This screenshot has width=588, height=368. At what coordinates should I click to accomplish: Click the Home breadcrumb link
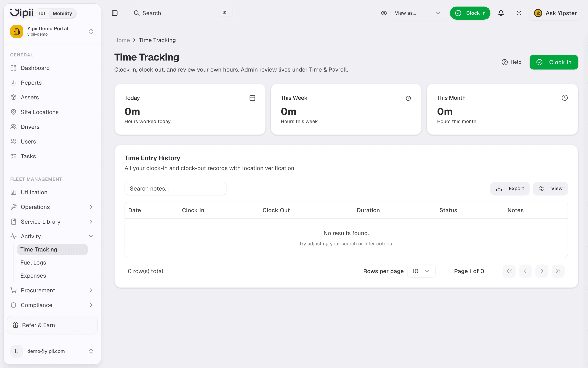[122, 40]
